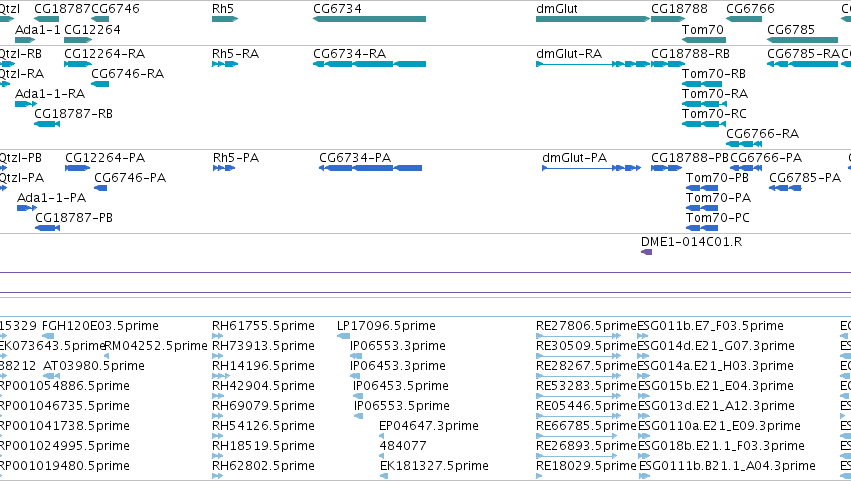Click the ESG0111b.B21.1_A04.3prime EST label

(x=727, y=466)
